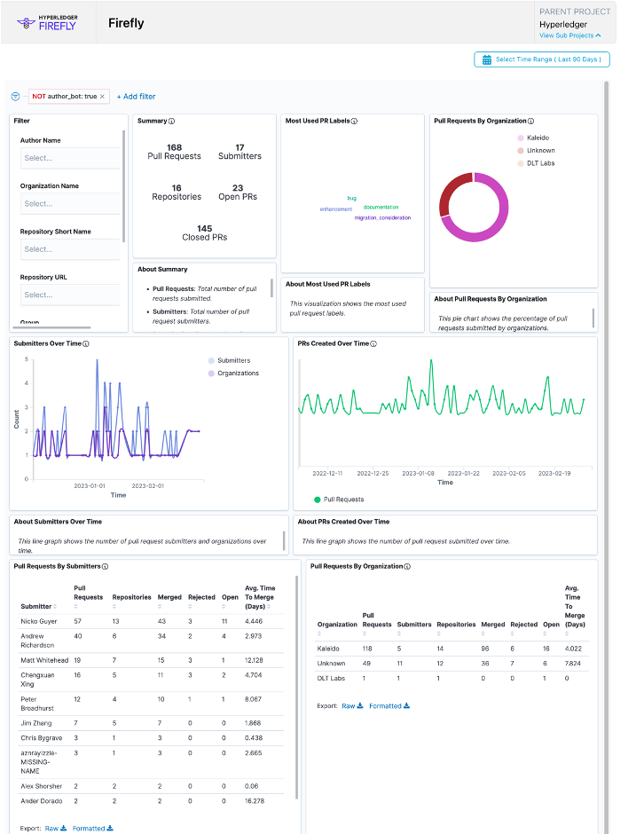
Task: Click the Most Used PR Labels info icon
Action: click(x=354, y=122)
